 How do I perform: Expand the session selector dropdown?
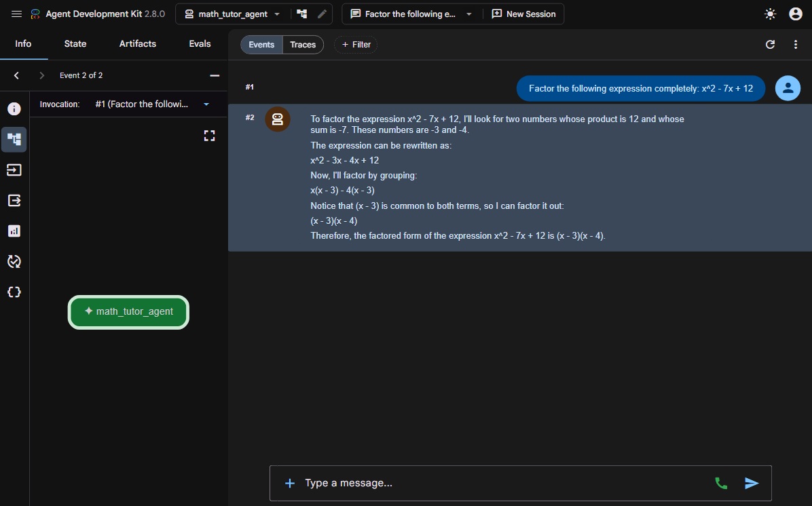(x=411, y=14)
